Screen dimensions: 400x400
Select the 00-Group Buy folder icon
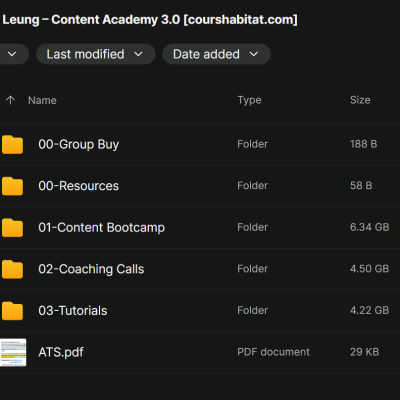point(12,145)
